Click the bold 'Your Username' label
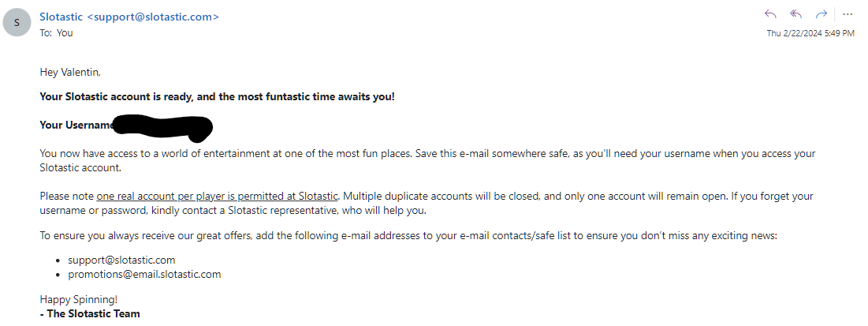 [x=76, y=125]
